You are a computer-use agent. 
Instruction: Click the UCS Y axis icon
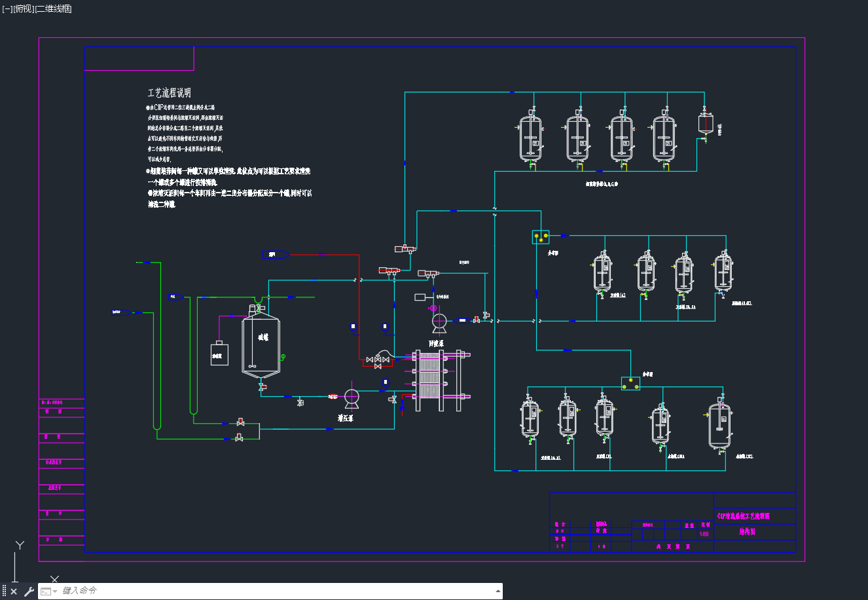pyautogui.click(x=20, y=545)
